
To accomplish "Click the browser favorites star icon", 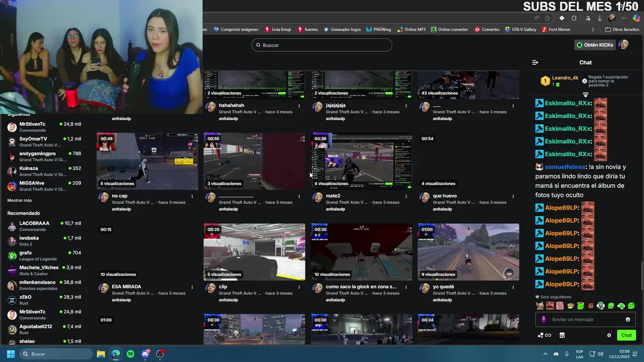I will coord(547,18).
